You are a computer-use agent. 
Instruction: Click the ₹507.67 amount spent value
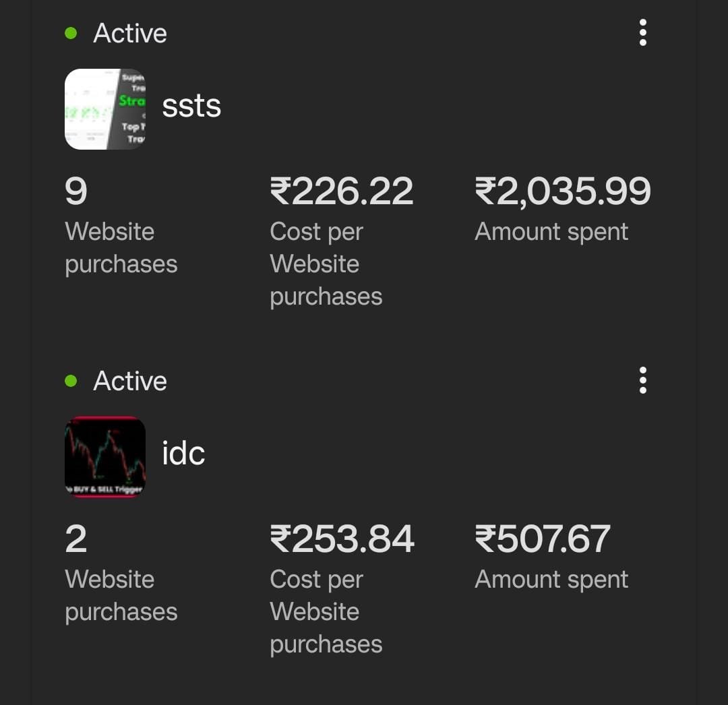(x=543, y=539)
